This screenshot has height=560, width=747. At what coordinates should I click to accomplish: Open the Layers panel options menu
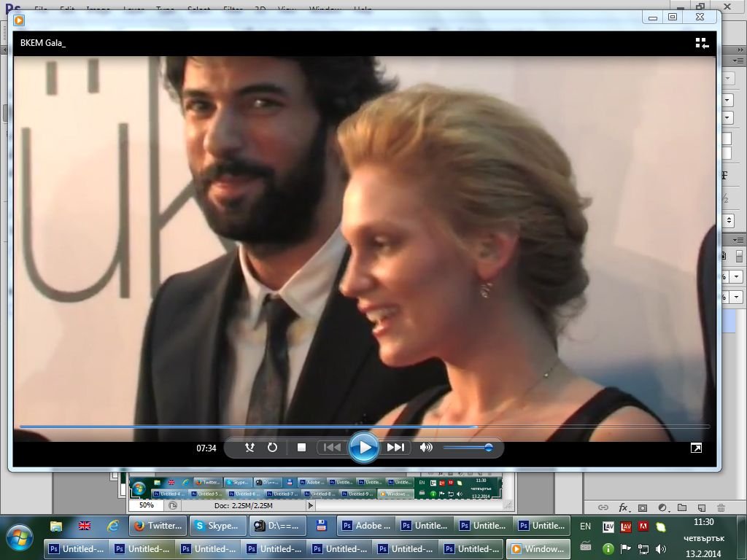[x=739, y=240]
